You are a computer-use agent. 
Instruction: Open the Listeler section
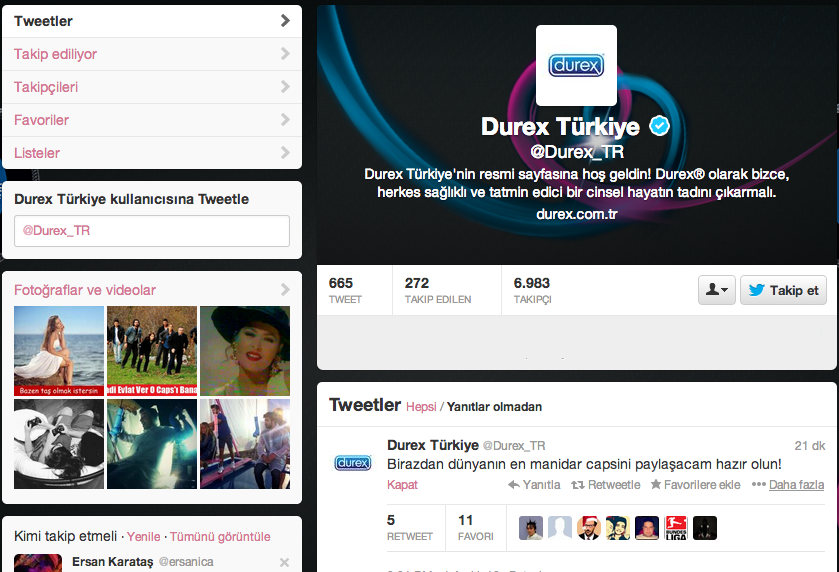152,153
